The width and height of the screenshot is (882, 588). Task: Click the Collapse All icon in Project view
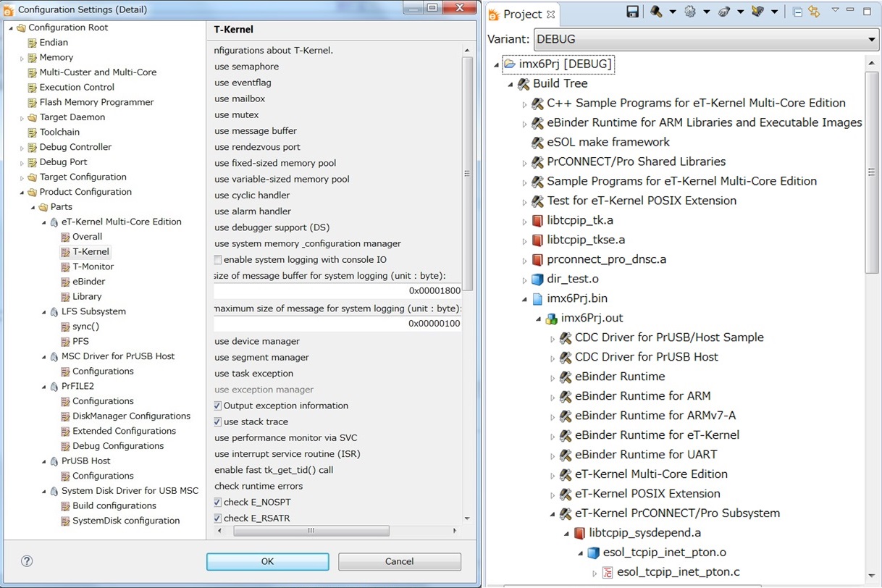[798, 12]
